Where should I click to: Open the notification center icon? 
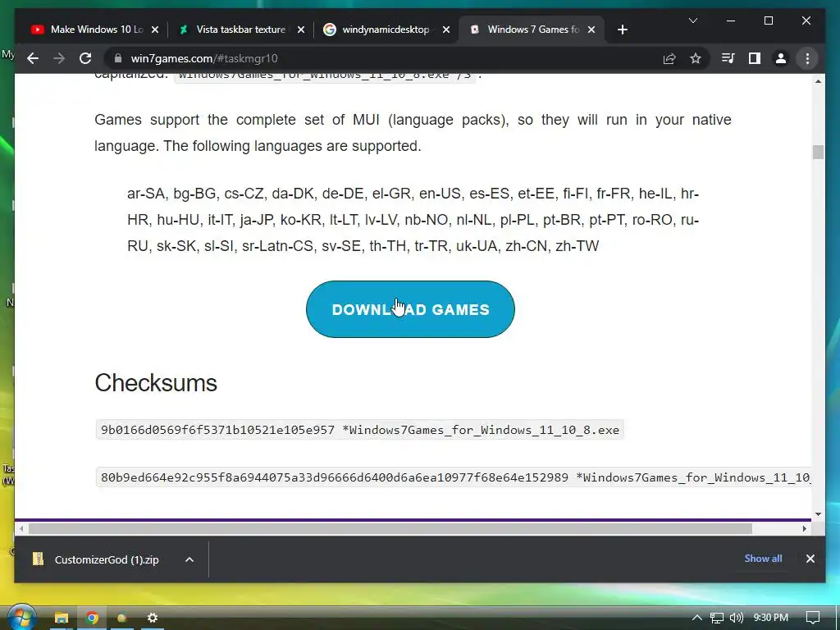[813, 618]
